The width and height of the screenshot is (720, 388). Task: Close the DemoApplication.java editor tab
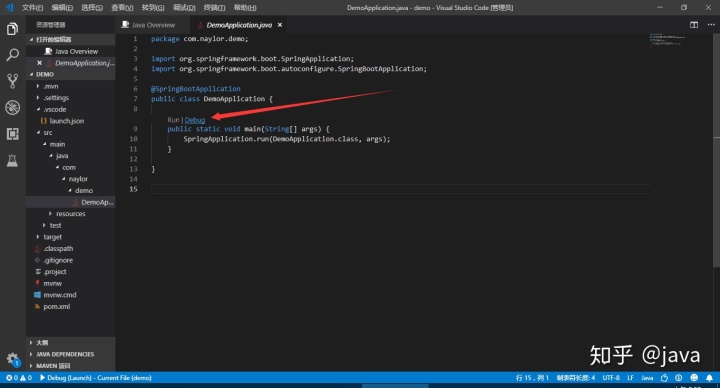(x=280, y=25)
